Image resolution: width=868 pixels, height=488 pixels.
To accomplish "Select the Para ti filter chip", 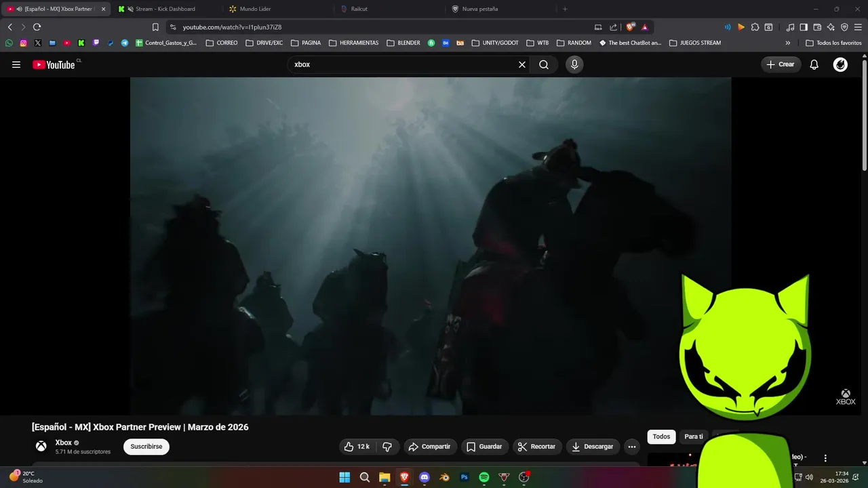I will (694, 436).
